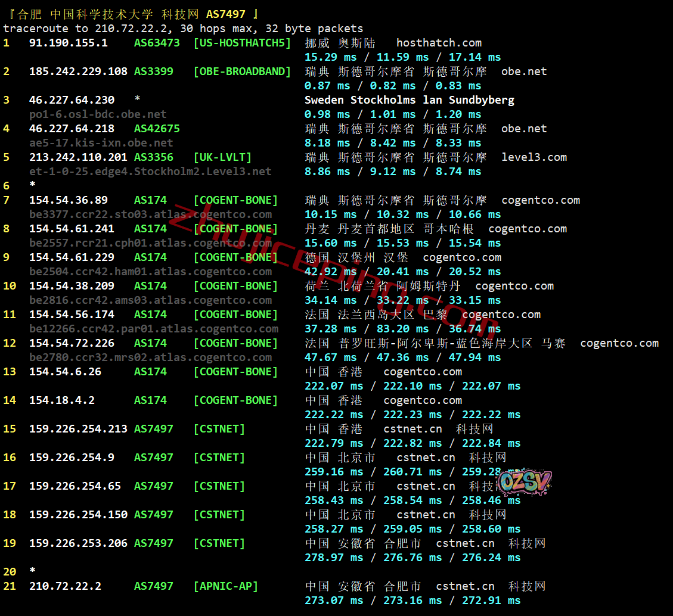
Task: Select the [US-HOSTHATCH5] network tag
Action: click(242, 43)
